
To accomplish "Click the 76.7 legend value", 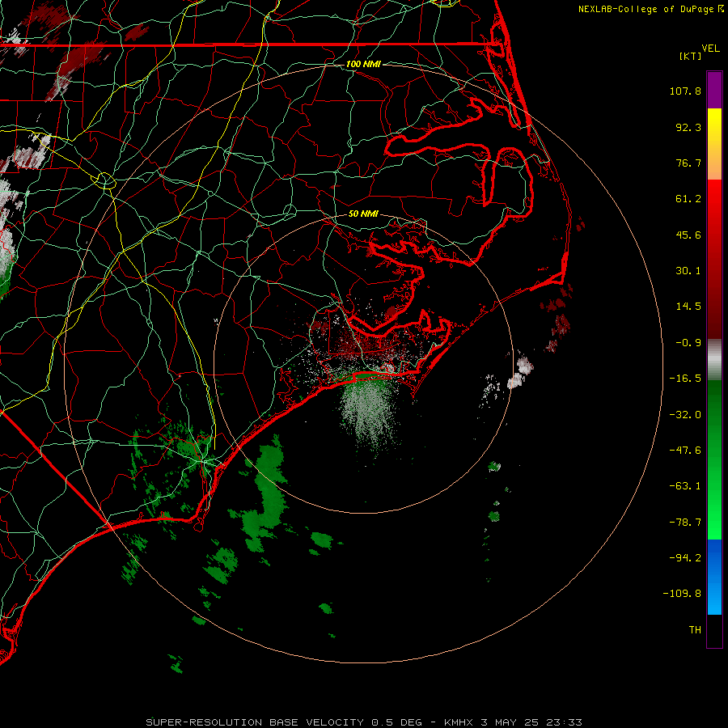I will 688,163.
